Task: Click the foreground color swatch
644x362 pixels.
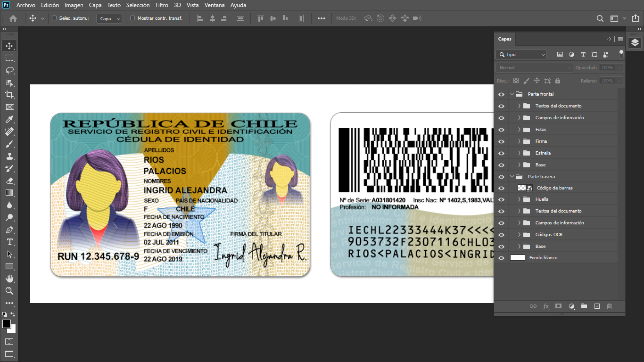Action: pyautogui.click(x=6, y=324)
